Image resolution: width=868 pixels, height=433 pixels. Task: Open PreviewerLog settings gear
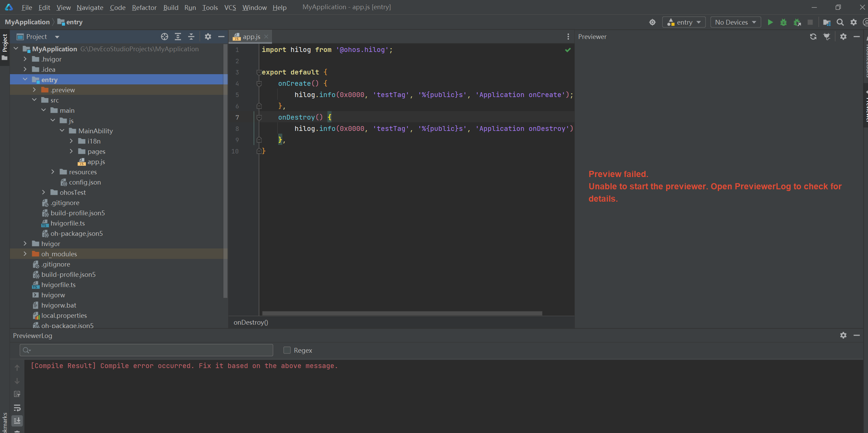843,335
